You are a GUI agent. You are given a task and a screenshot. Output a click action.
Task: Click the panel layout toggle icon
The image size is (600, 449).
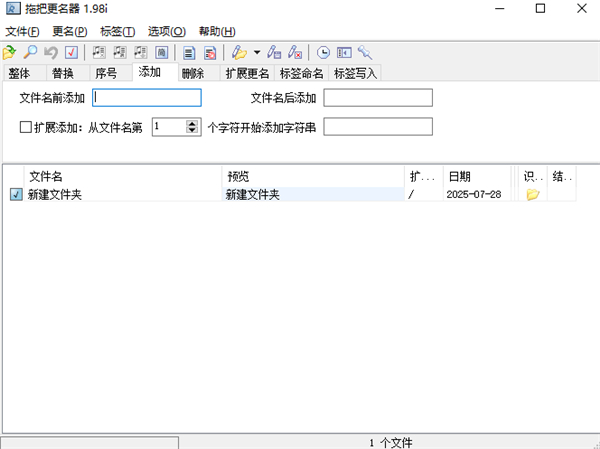click(344, 52)
